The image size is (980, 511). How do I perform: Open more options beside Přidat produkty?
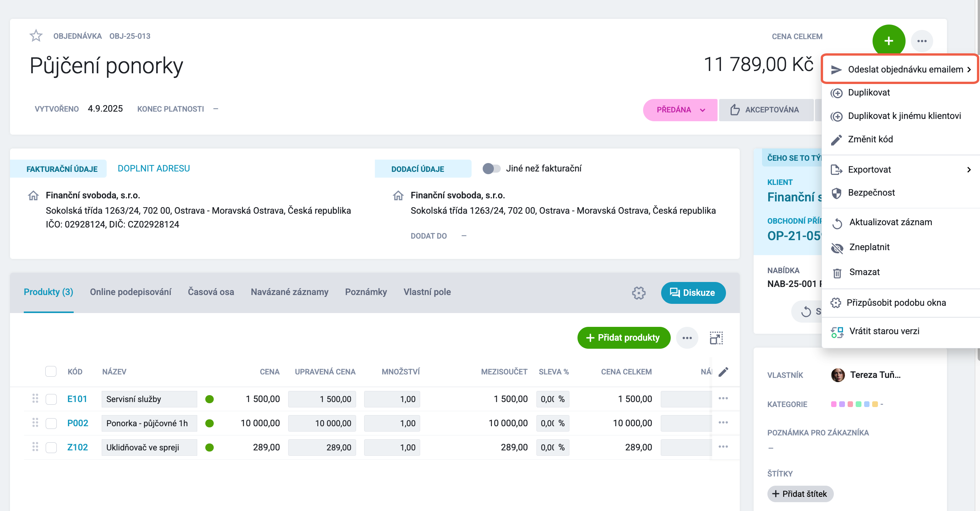pyautogui.click(x=687, y=338)
